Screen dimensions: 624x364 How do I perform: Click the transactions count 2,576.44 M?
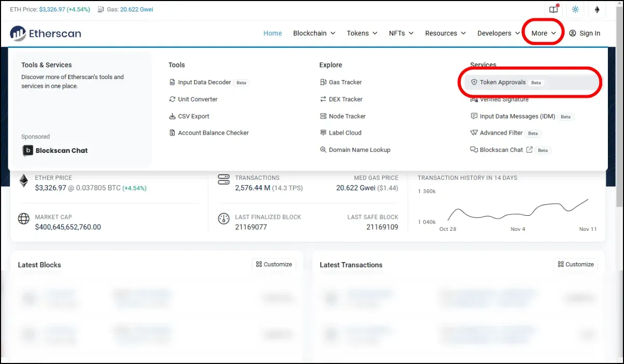(x=253, y=188)
